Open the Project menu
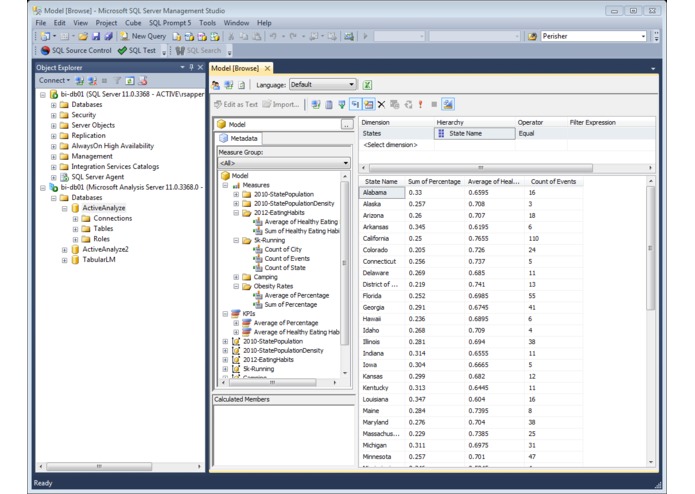 coord(106,23)
